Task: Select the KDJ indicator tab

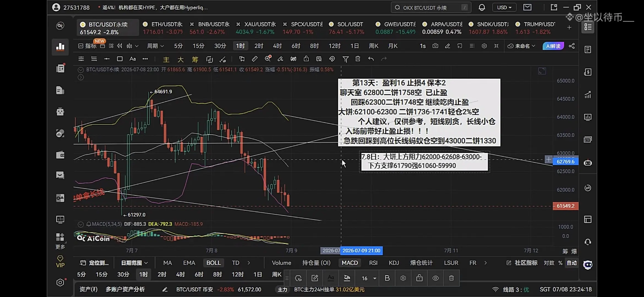Action: 394,263
